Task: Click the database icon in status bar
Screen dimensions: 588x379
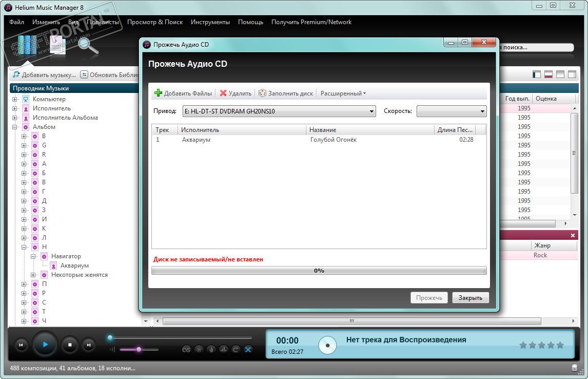Action: pos(574,368)
